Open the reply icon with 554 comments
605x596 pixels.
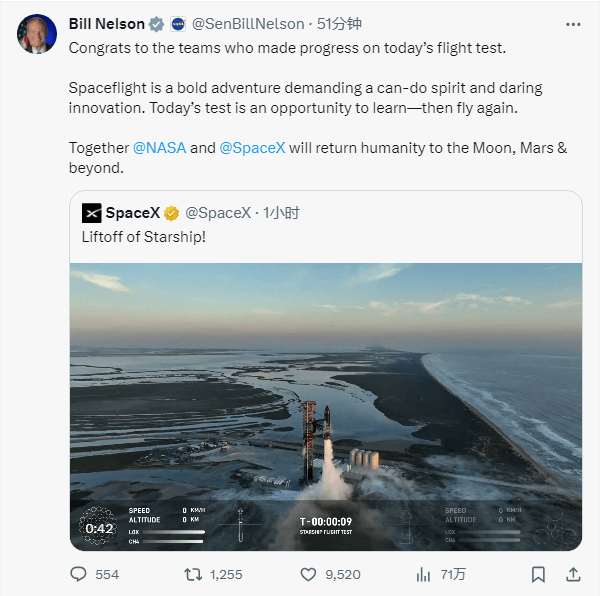click(78, 574)
